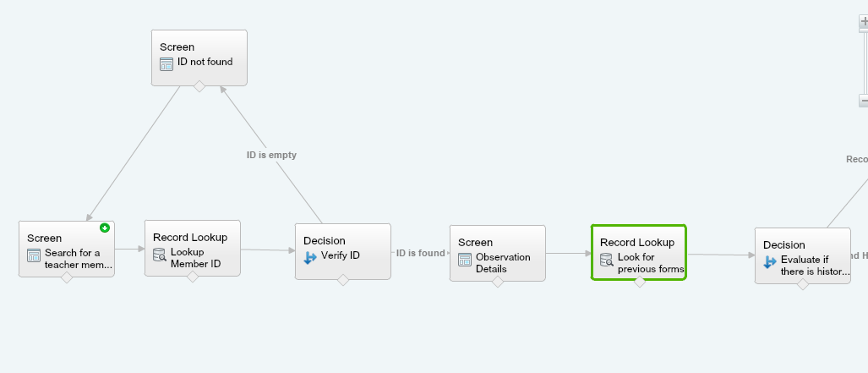Click the Verify ID decision arrows icon
The height and width of the screenshot is (373, 868).
point(310,257)
